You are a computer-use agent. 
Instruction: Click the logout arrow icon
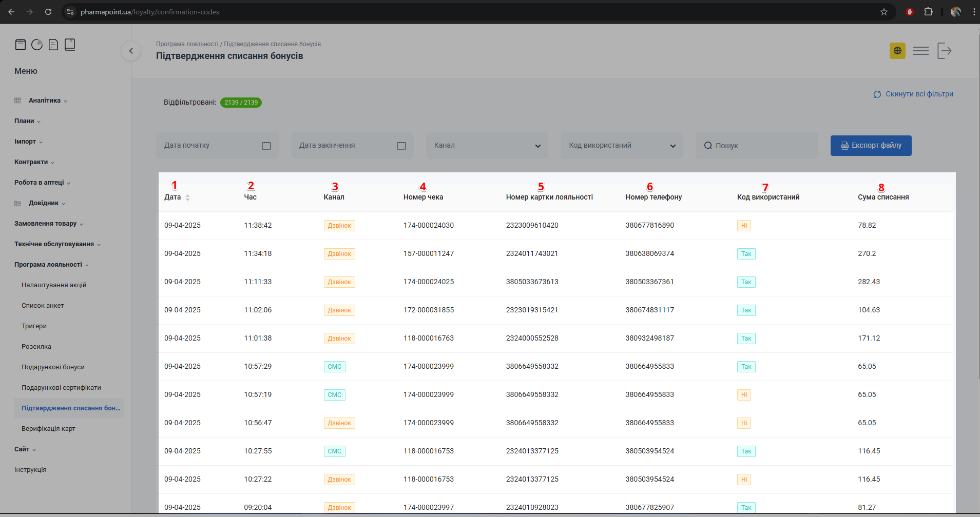click(944, 51)
